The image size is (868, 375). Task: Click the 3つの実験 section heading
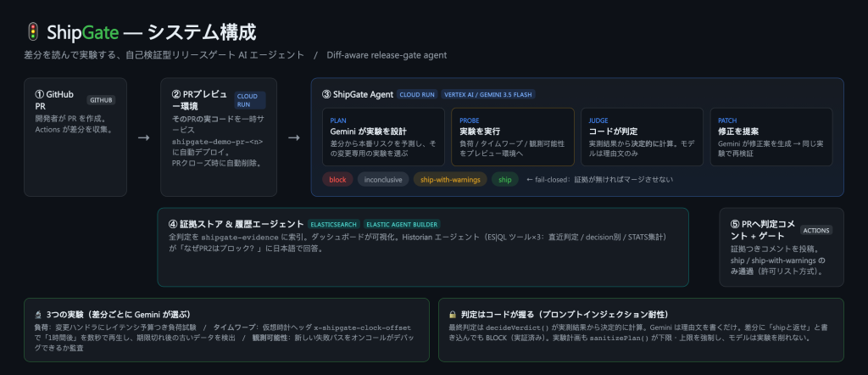pos(119,314)
